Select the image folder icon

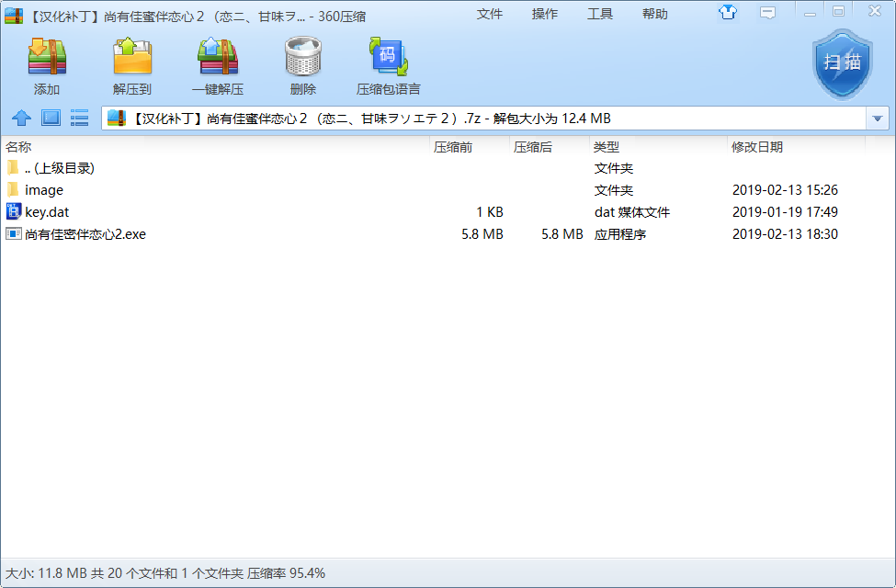tap(13, 189)
